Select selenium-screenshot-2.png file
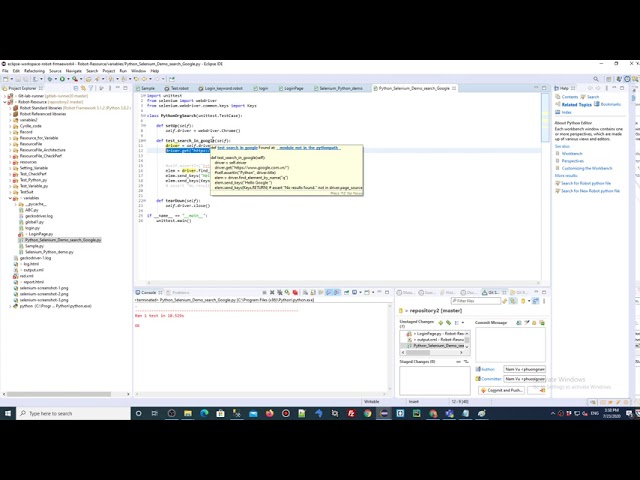 [44, 294]
